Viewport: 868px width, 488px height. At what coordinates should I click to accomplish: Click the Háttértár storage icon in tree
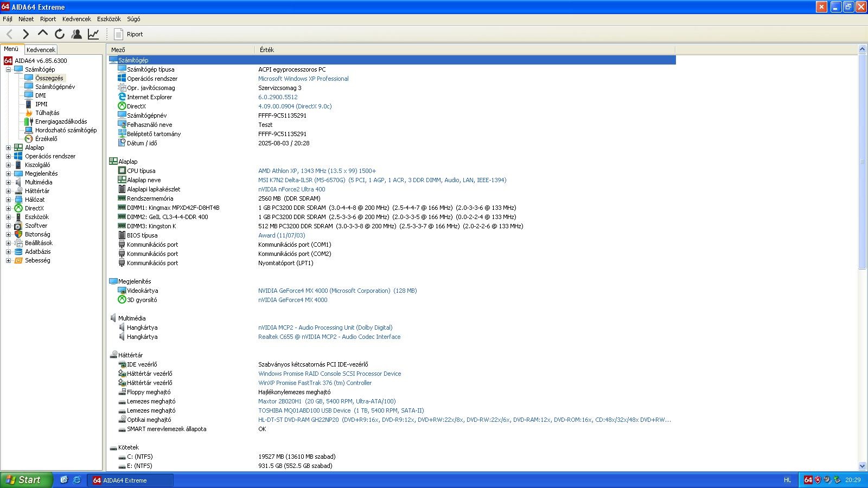[x=18, y=191]
